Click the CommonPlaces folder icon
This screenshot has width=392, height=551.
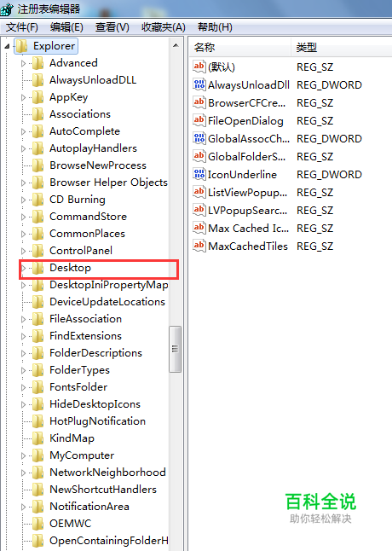(x=37, y=234)
